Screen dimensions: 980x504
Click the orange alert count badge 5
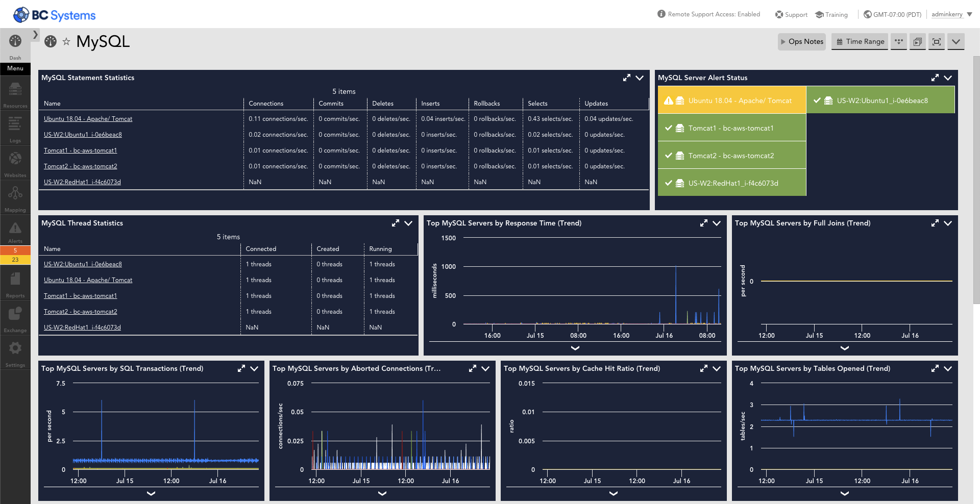tap(15, 250)
